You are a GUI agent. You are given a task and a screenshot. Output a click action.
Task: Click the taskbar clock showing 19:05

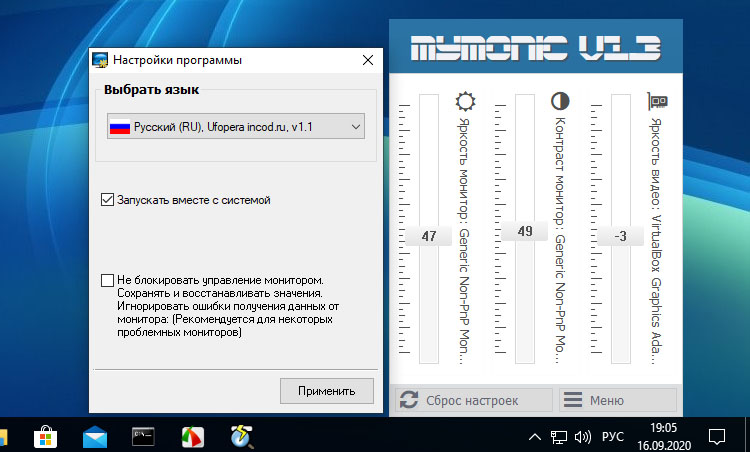(664, 436)
